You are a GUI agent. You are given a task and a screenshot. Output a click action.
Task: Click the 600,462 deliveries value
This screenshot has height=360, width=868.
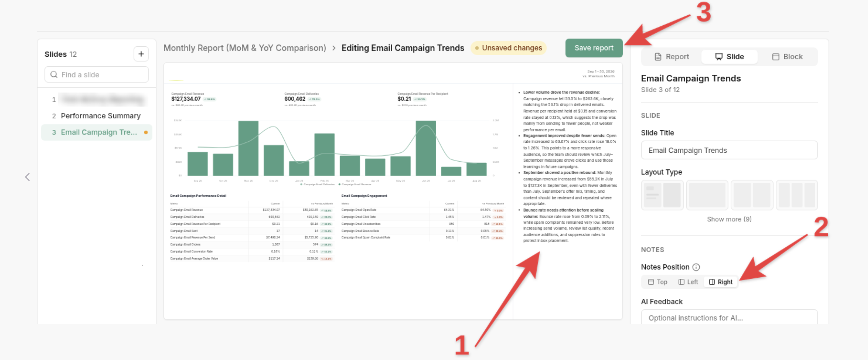click(295, 99)
